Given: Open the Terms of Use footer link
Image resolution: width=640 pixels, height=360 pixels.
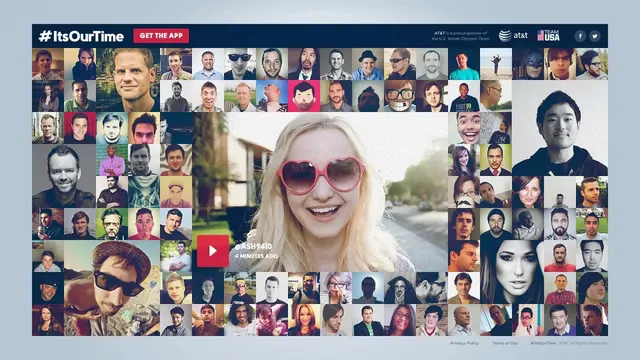Looking at the screenshot, I should [x=505, y=343].
